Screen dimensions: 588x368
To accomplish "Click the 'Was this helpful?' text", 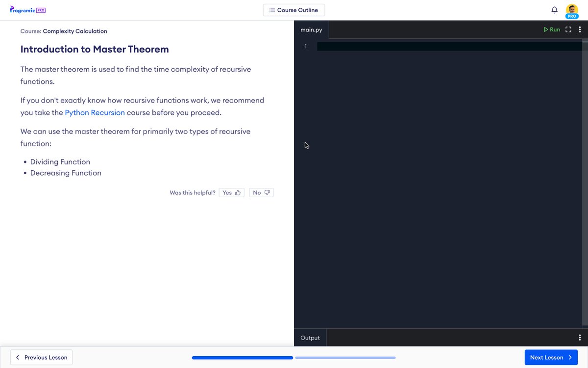I will coord(193,193).
